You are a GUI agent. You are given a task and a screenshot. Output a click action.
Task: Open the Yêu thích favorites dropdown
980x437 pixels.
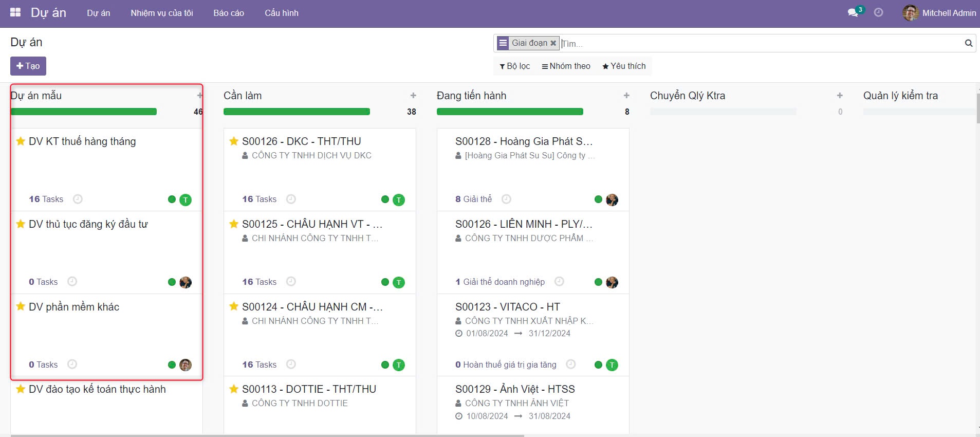pyautogui.click(x=624, y=66)
